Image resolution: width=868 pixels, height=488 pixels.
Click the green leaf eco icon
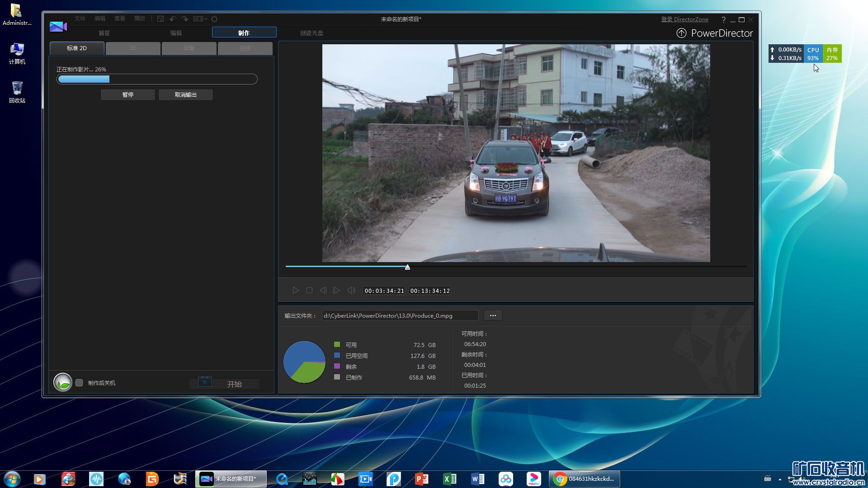pyautogui.click(x=63, y=383)
